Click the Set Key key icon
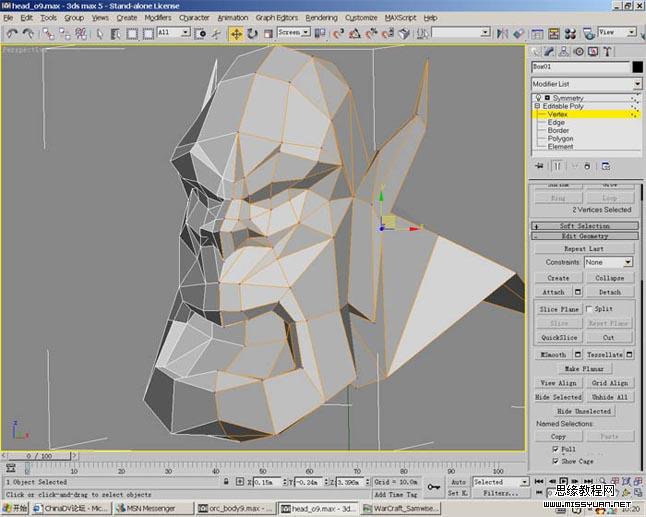 (x=433, y=487)
